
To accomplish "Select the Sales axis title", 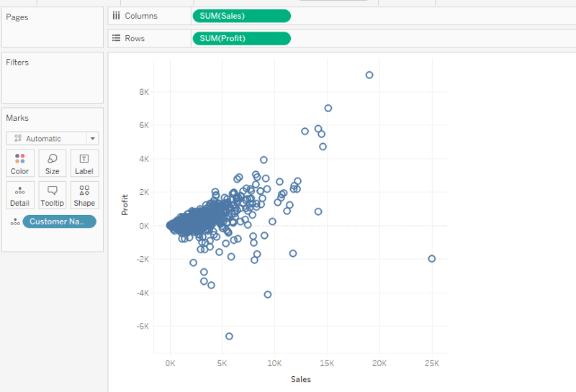I will (x=301, y=379).
